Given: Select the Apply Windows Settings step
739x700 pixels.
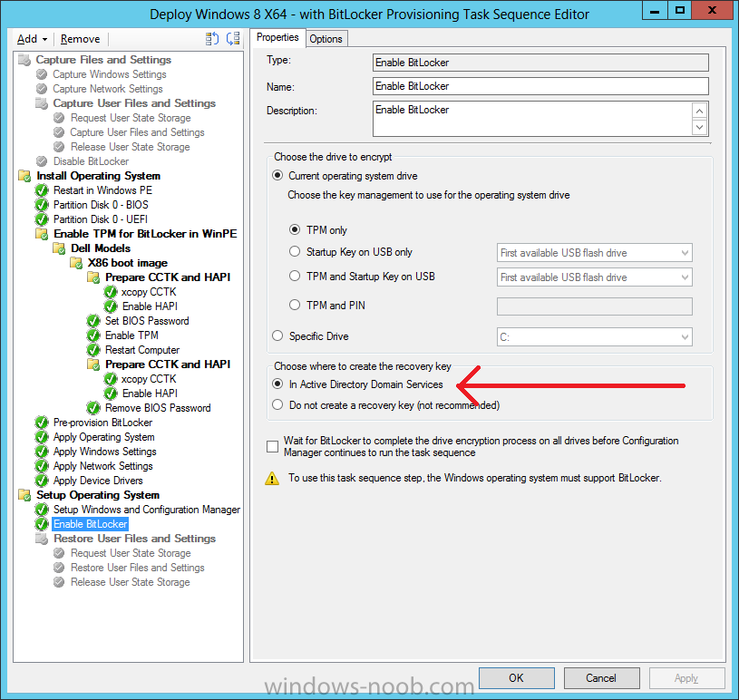Looking at the screenshot, I should point(104,452).
